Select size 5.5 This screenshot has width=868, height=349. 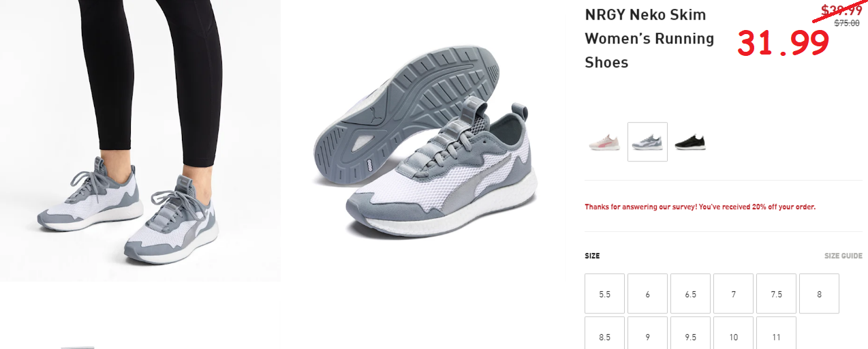(604, 294)
